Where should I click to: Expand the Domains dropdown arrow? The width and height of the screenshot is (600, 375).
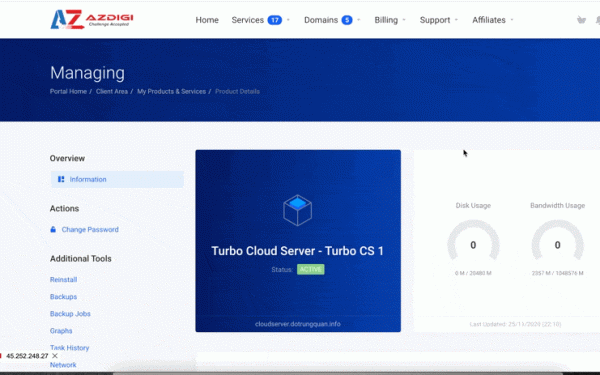[359, 20]
